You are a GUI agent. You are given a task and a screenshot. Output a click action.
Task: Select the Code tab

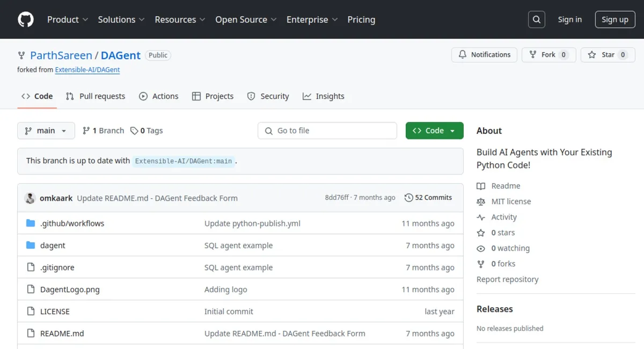(37, 96)
